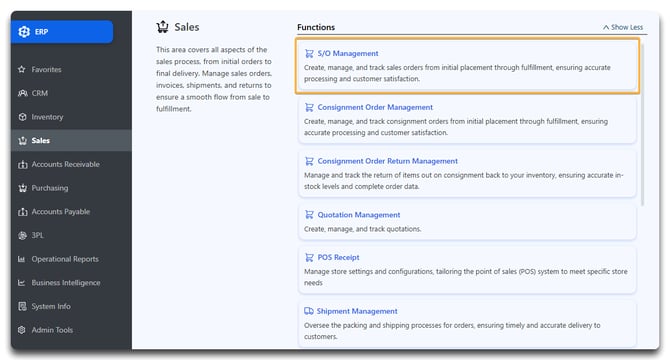Click the System Info icon
The image size is (670, 360).
[22, 306]
